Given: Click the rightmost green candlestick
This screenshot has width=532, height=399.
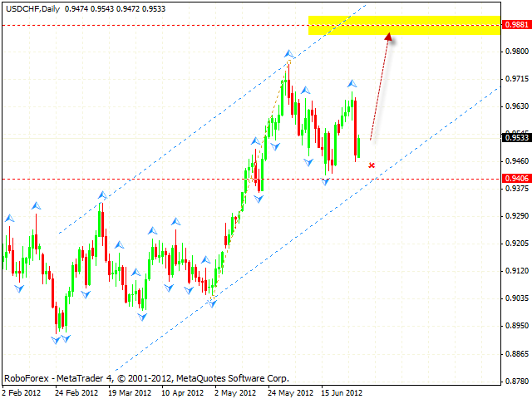Looking at the screenshot, I should click(358, 147).
